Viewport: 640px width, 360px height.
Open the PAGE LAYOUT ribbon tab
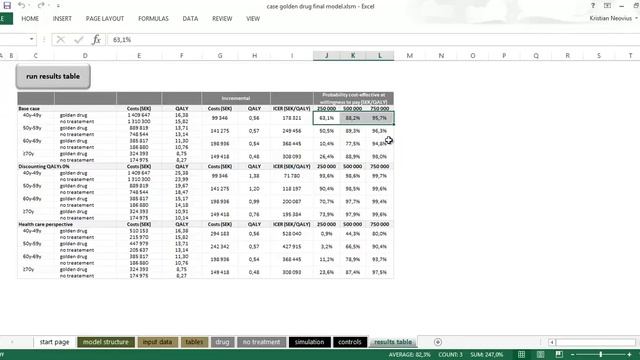[x=105, y=19]
